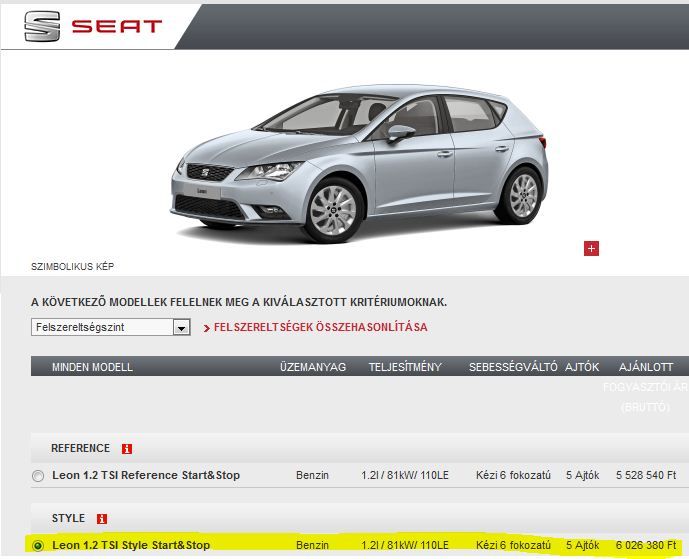Click SZIMBOLIKUS KÉP caption
The image size is (689, 559).
(73, 267)
